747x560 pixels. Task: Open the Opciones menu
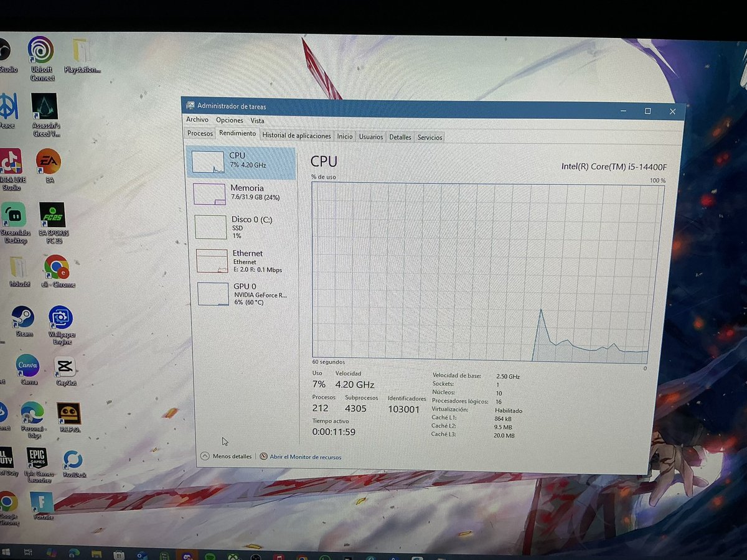tap(230, 120)
